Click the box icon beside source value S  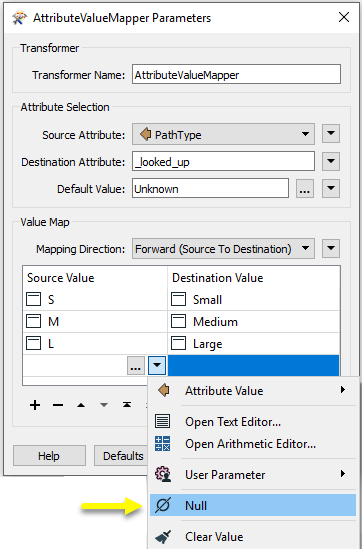pyautogui.click(x=34, y=299)
